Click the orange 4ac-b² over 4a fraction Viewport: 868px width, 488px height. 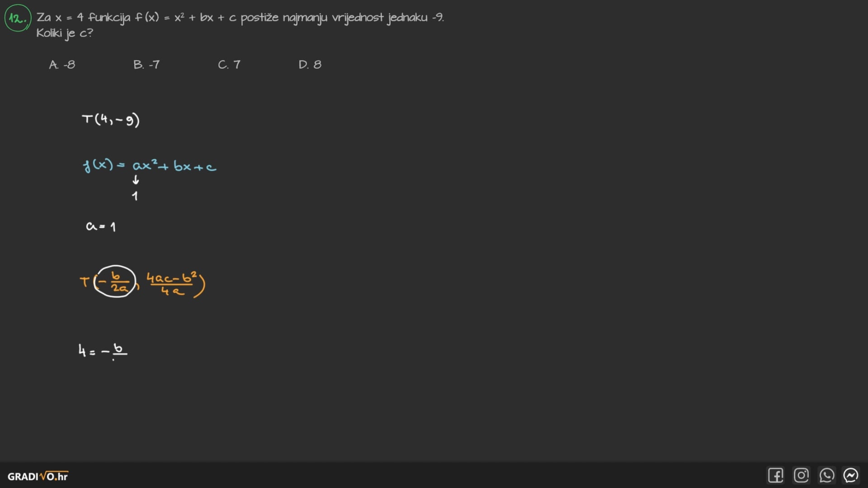click(x=171, y=284)
